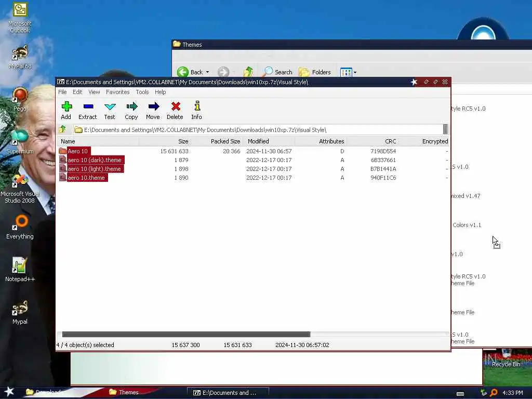Open the Edit menu
532x399 pixels.
pos(77,92)
